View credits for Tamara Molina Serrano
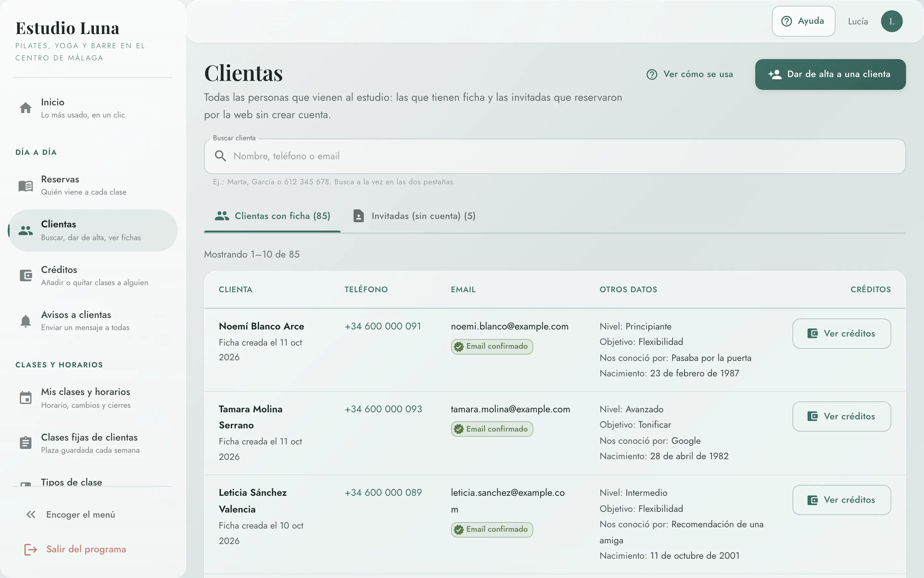This screenshot has height=578, width=924. 842,416
